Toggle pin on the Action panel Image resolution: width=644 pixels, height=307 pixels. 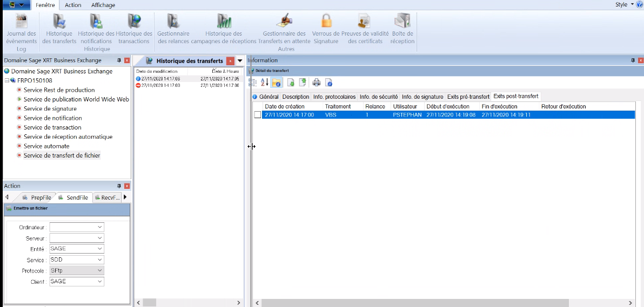(119, 186)
